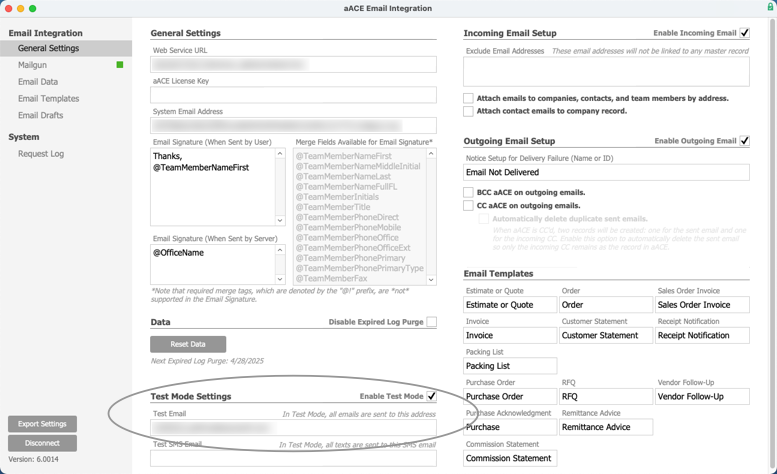The height and width of the screenshot is (474, 777).
Task: Click the Purchase Acknowledgment template field
Action: point(510,427)
